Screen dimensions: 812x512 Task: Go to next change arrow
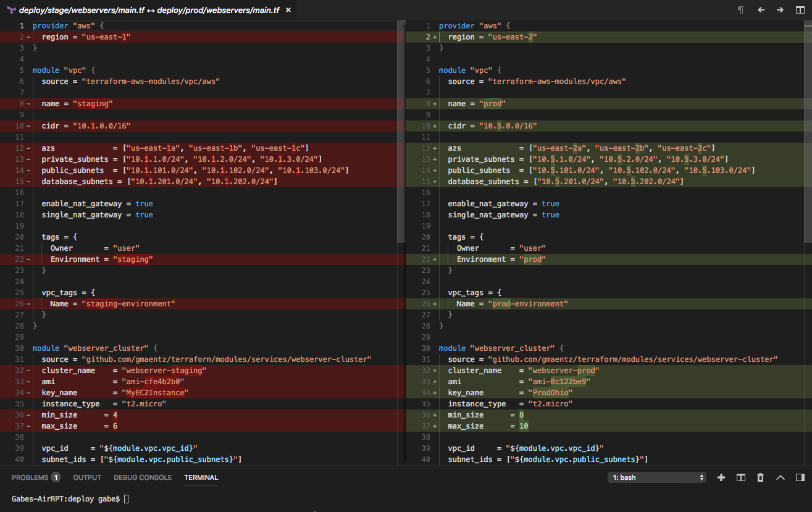[x=780, y=10]
